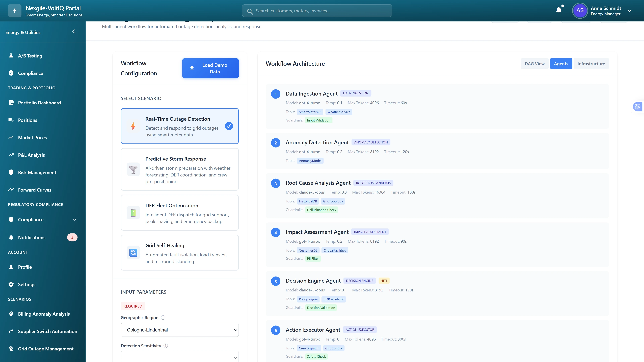Expand the Compliance submenu chevron
Image resolution: width=644 pixels, height=362 pixels.
point(74,220)
